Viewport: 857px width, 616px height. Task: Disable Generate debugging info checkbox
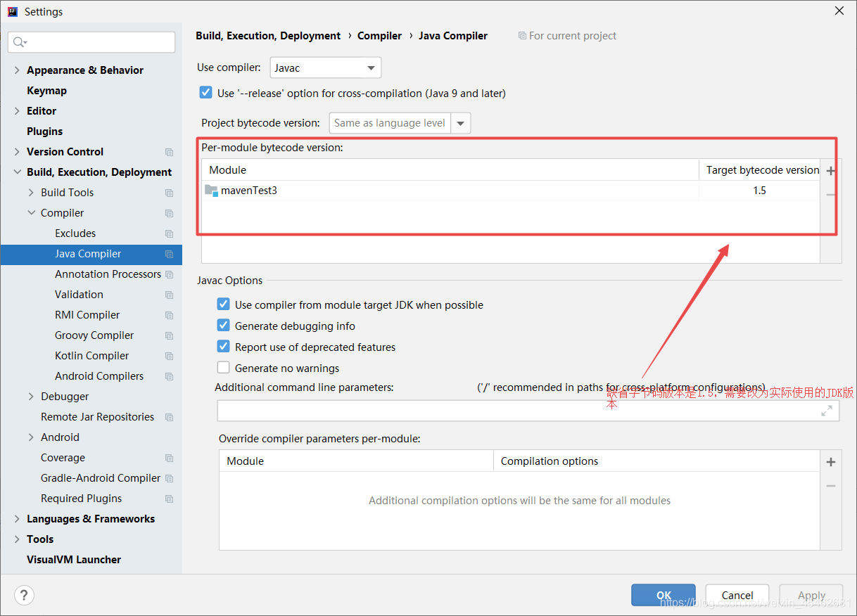pos(223,325)
